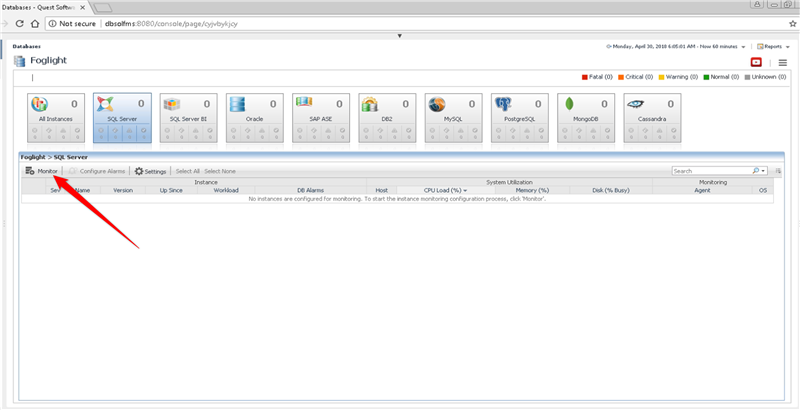Image resolution: width=800 pixels, height=410 pixels.
Task: Click the Foglight database page icon
Action: click(19, 61)
